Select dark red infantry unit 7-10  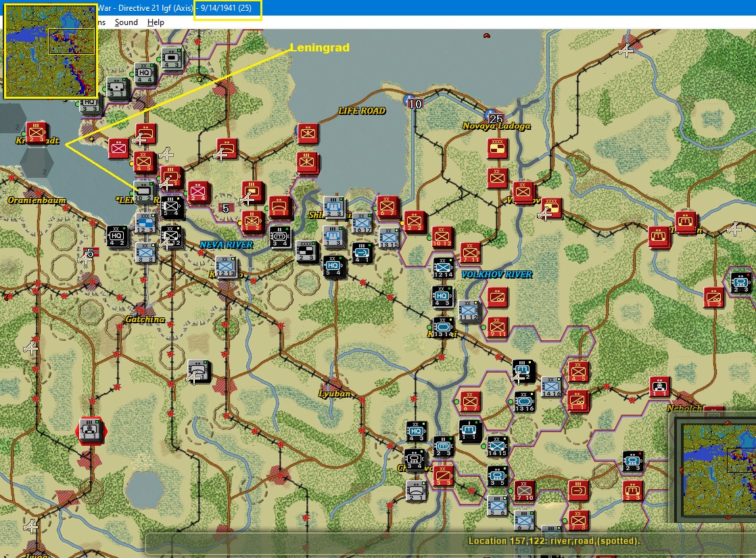coord(525,490)
